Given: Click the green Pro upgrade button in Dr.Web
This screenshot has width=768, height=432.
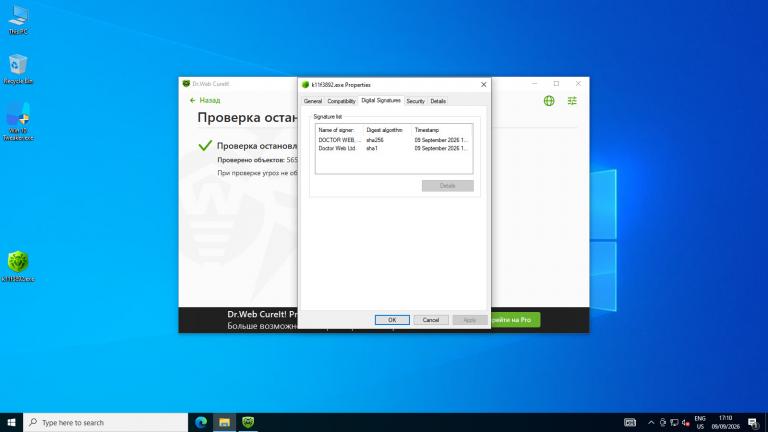Looking at the screenshot, I should point(516,320).
